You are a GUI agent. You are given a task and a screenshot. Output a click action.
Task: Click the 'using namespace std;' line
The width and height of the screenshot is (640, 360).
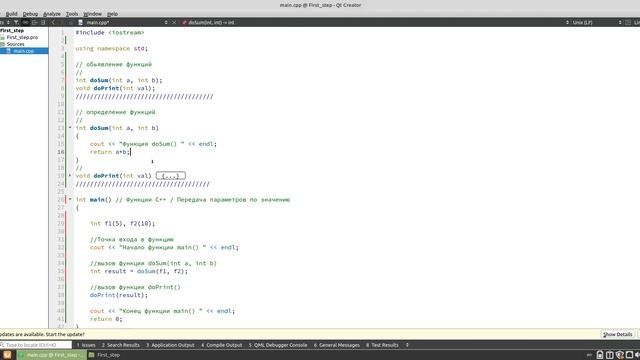(111, 48)
